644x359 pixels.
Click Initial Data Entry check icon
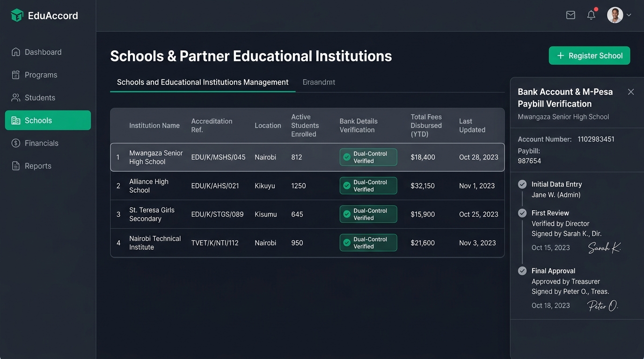522,184
